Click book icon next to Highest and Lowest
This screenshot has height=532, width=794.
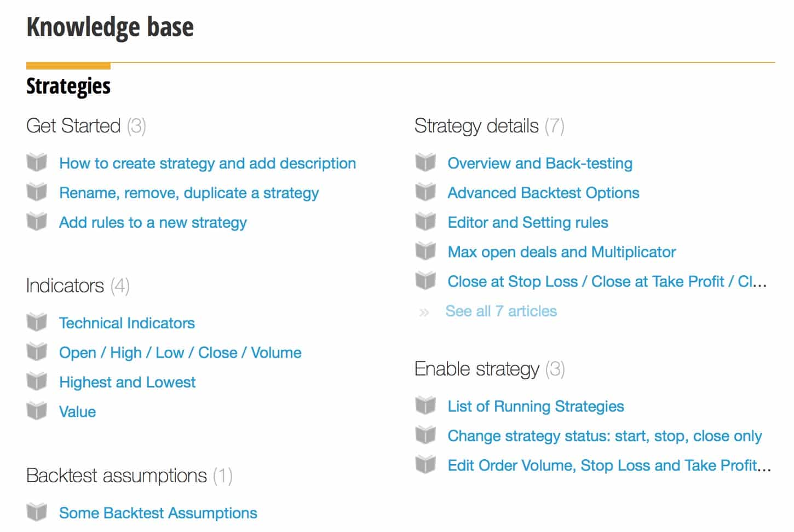37,381
